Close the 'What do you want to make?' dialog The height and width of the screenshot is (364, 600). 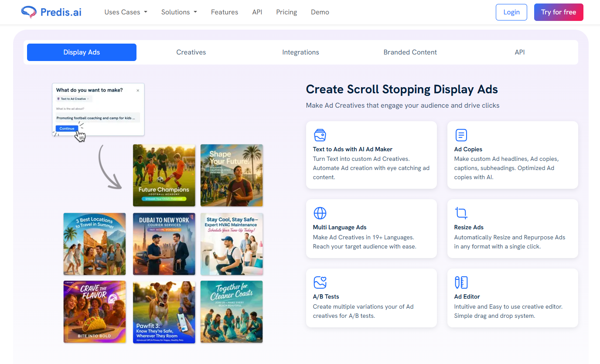(138, 91)
